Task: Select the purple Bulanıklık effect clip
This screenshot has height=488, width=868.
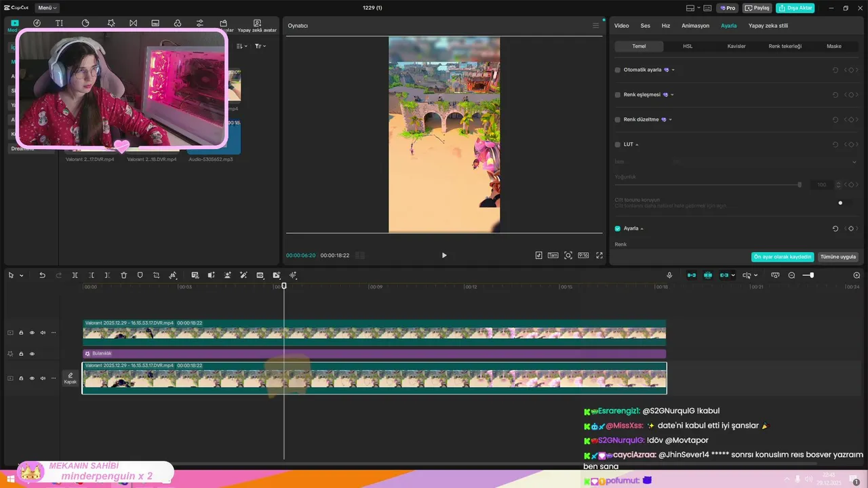Action: pos(374,354)
